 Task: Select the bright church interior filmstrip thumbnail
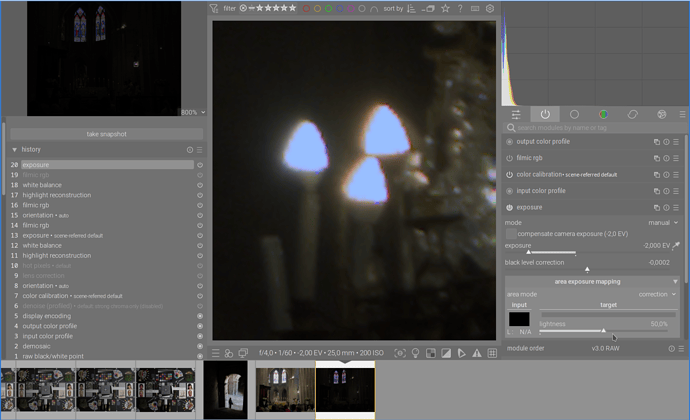(285, 390)
